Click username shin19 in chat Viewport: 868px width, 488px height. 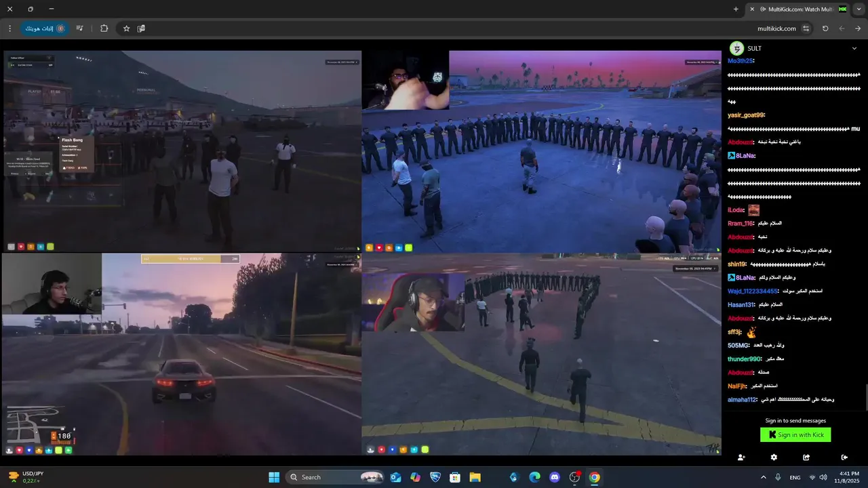coord(737,264)
